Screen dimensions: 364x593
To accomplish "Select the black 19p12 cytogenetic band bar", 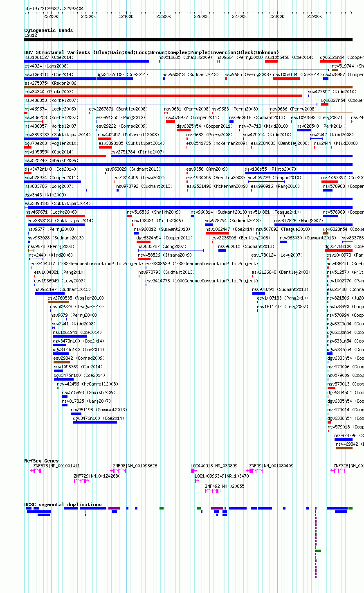I will pyautogui.click(x=188, y=40).
